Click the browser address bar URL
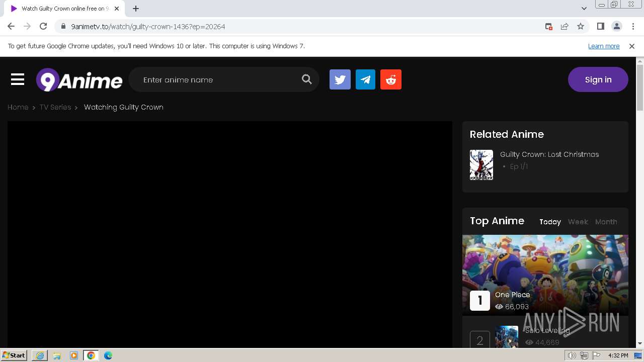Viewport: 644px width, 362px height. pos(148,27)
